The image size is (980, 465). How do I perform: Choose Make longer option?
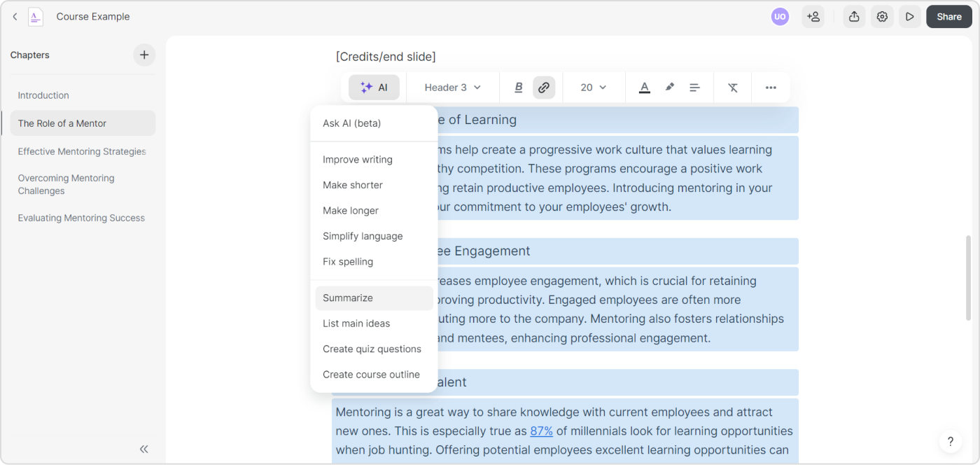(374, 211)
